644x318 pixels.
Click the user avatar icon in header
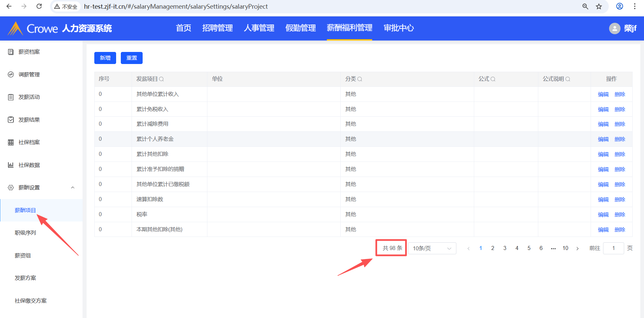614,28
